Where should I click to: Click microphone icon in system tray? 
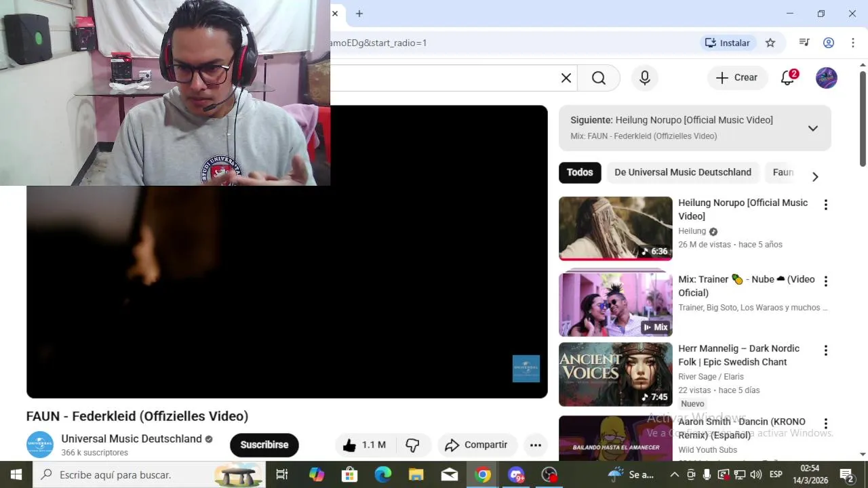click(x=707, y=474)
